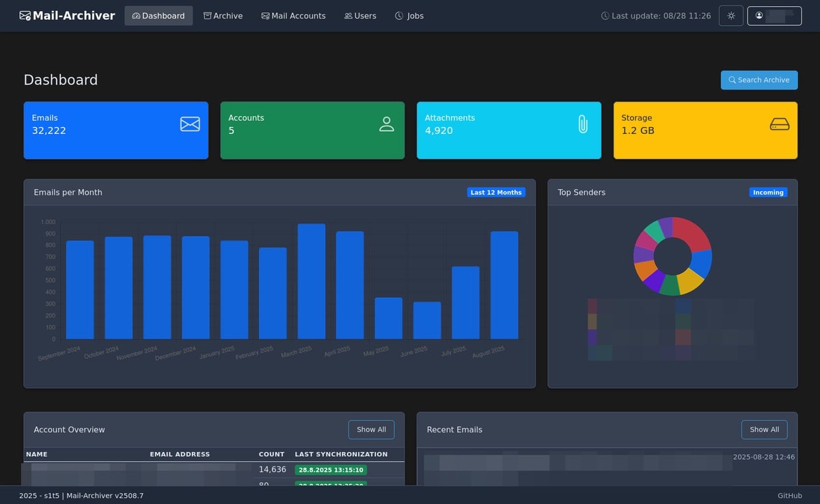Toggle the light/dark theme sun button

(x=730, y=16)
